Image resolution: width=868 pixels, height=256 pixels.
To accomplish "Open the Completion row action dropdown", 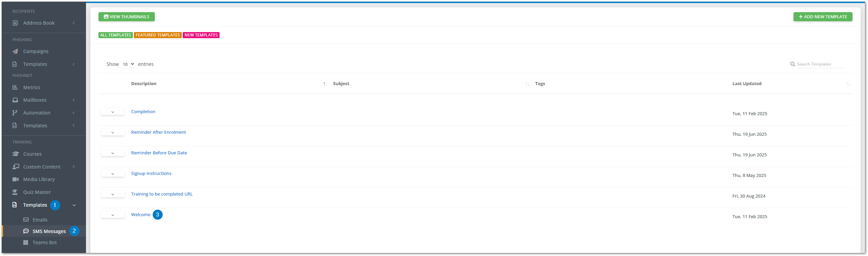I will pos(113,112).
